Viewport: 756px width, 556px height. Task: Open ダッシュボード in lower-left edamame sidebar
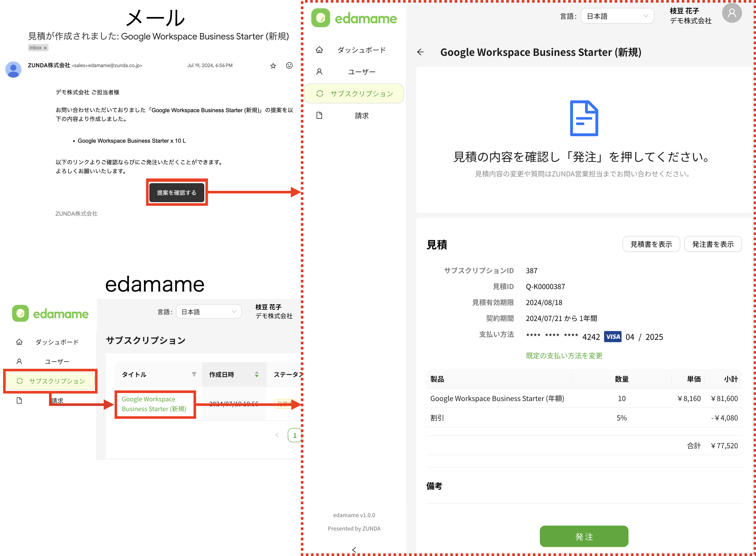[x=57, y=342]
